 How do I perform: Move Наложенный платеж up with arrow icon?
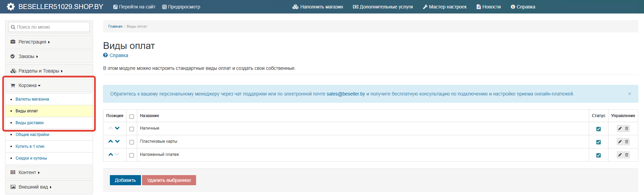(111, 155)
